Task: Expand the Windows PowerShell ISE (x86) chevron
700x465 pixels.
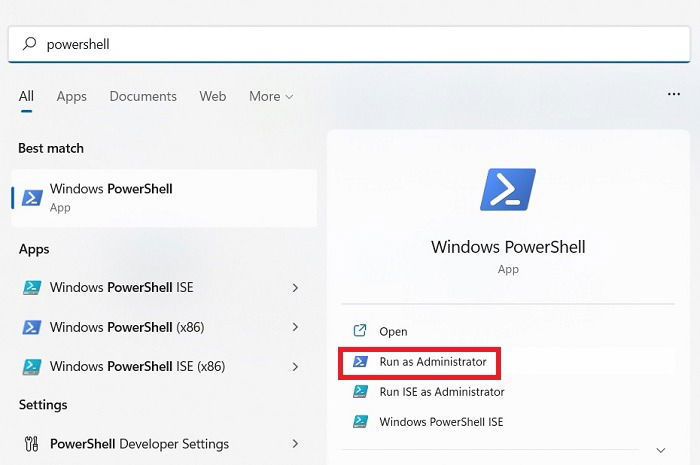Action: coord(295,366)
